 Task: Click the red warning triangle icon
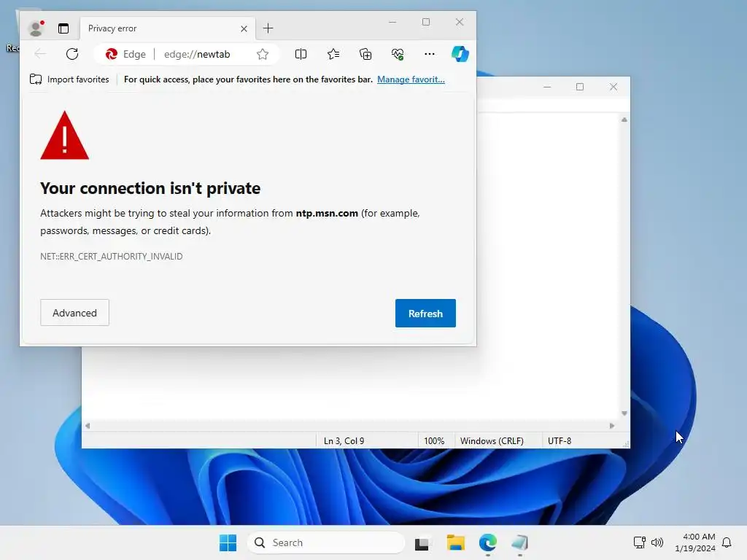coord(64,136)
